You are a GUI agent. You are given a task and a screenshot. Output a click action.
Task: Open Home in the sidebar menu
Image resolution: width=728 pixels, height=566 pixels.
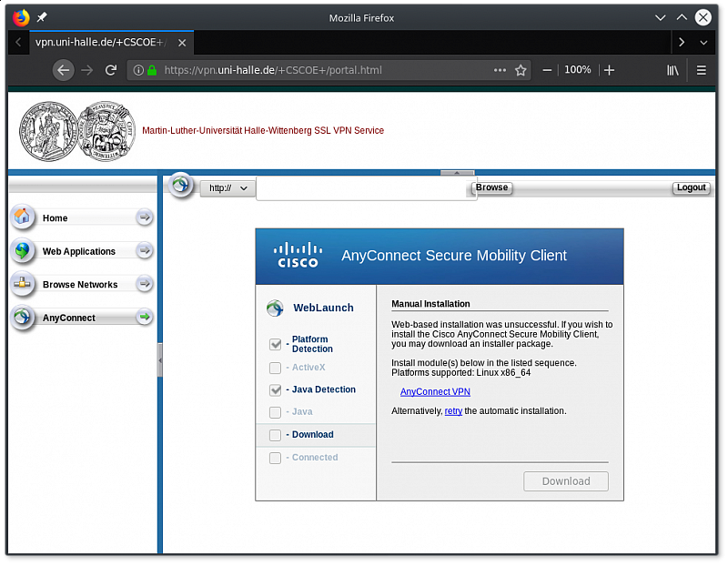82,217
